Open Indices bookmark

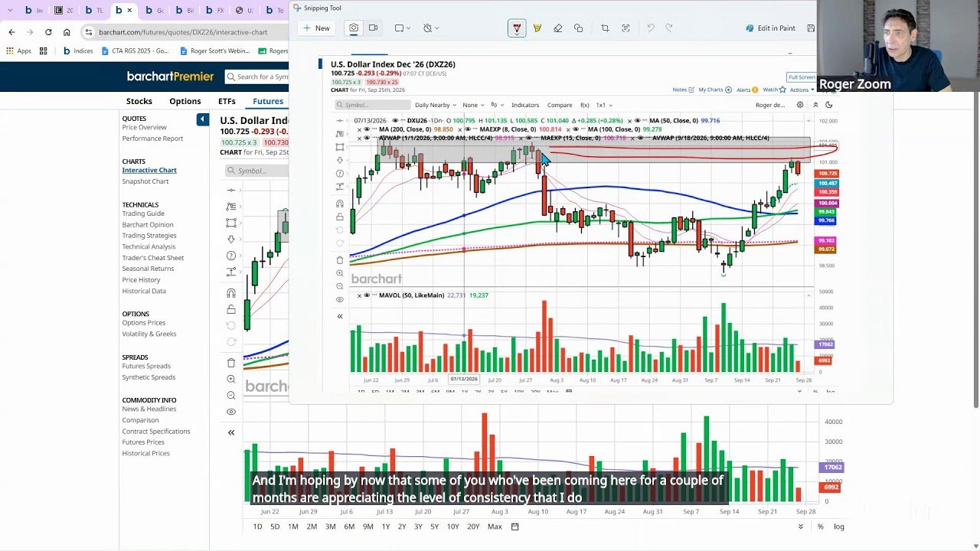[x=78, y=51]
